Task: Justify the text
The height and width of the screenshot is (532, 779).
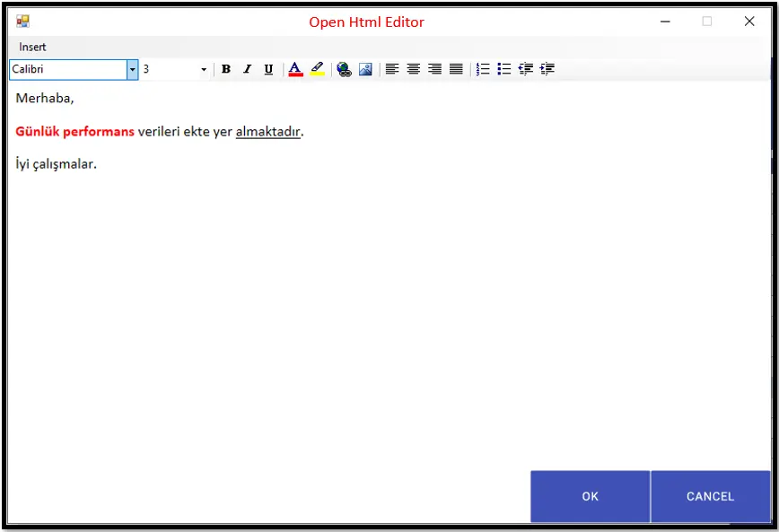Action: click(456, 69)
